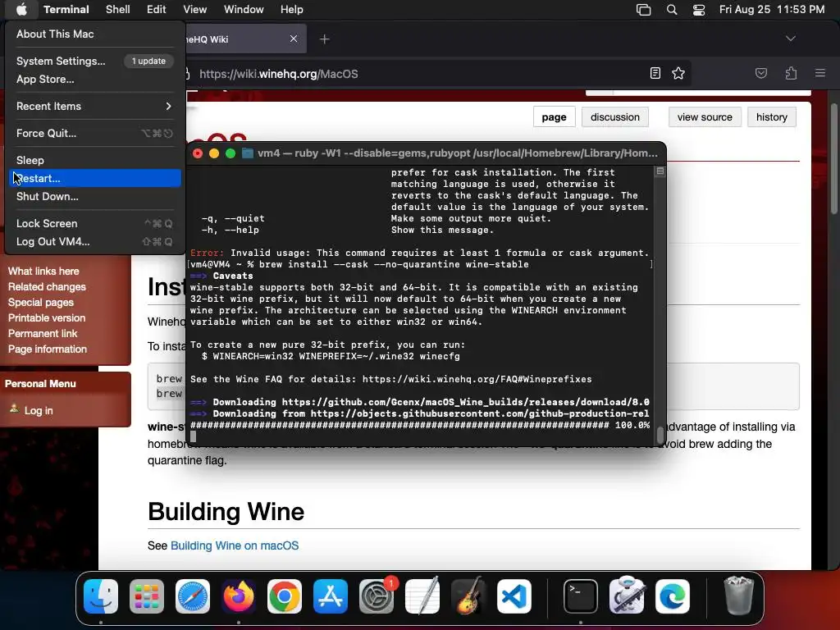Open Firefox hamburger application menu
The image size is (840, 630).
tap(820, 73)
